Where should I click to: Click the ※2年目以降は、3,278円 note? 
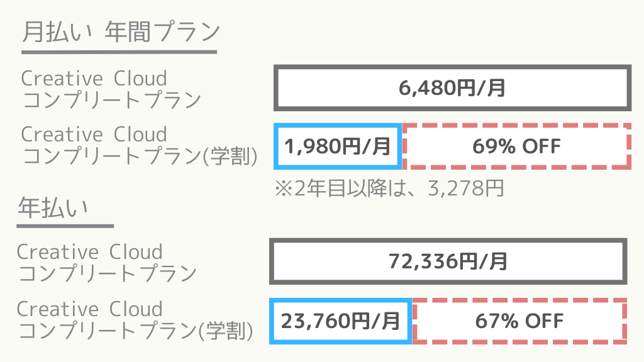click(x=389, y=189)
